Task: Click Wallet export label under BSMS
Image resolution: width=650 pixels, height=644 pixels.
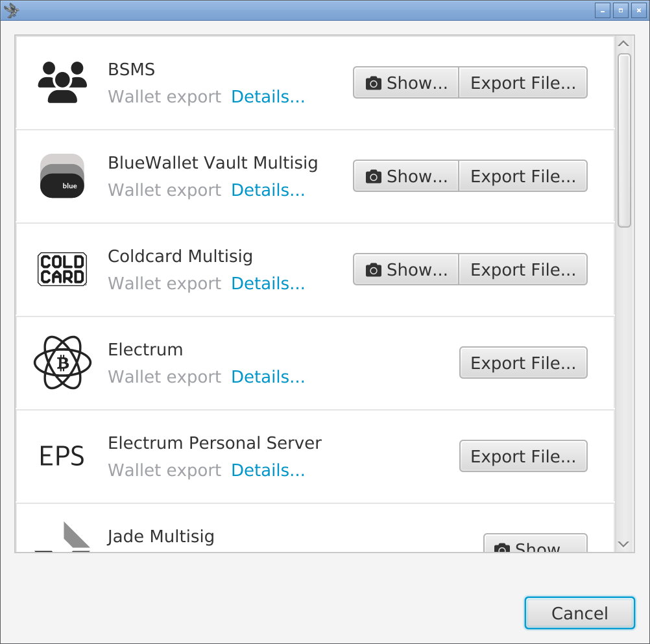Action: click(x=165, y=97)
